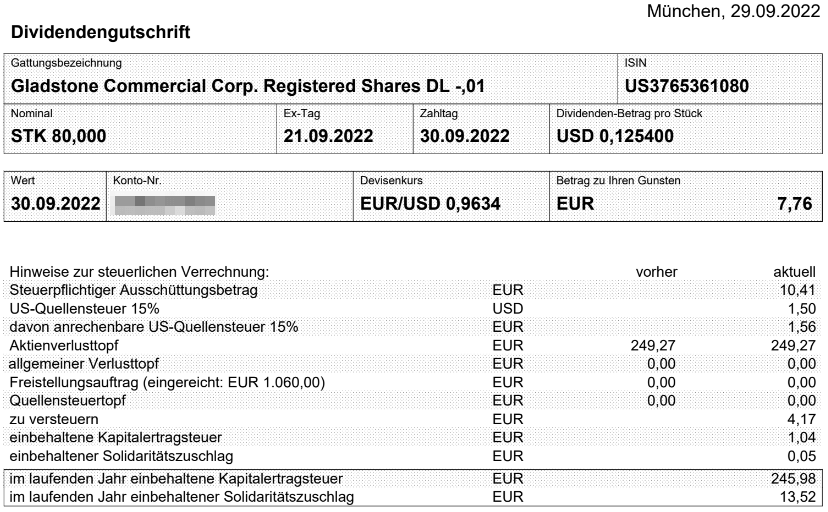Select the zu versteuern value 4,17
The height and width of the screenshot is (512, 828).
(802, 419)
